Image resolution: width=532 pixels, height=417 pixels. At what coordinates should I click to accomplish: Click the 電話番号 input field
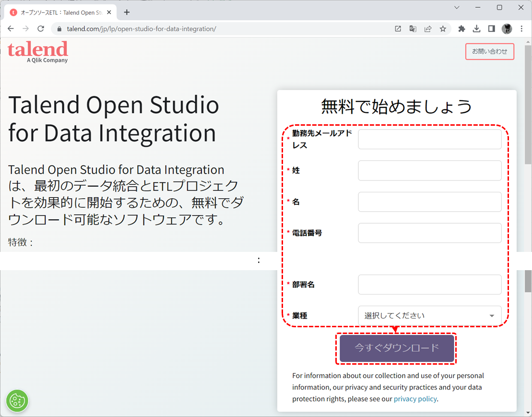(429, 233)
